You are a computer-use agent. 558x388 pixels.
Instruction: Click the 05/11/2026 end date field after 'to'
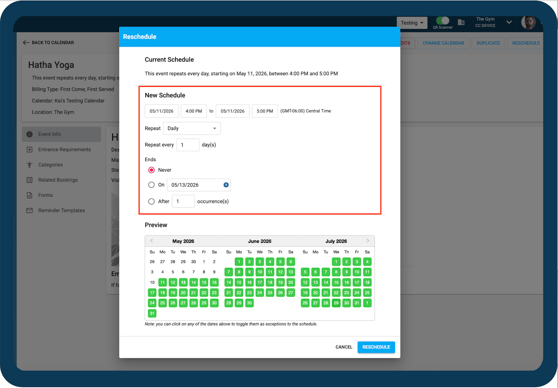tap(233, 111)
